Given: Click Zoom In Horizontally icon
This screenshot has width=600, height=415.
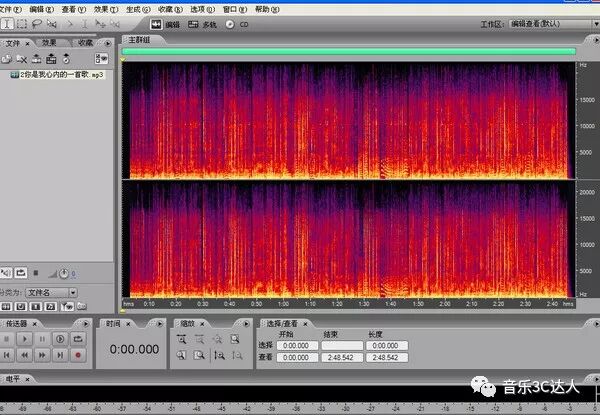Looking at the screenshot, I should pos(181,339).
